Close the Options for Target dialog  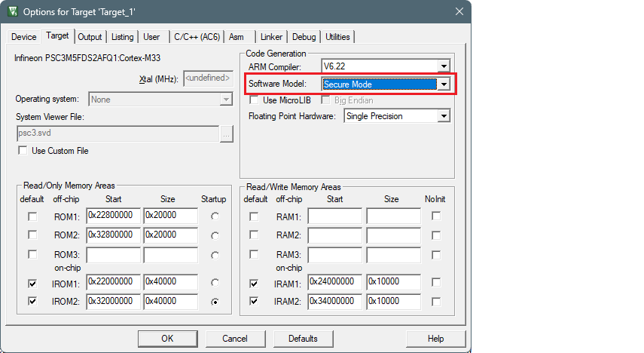point(459,11)
